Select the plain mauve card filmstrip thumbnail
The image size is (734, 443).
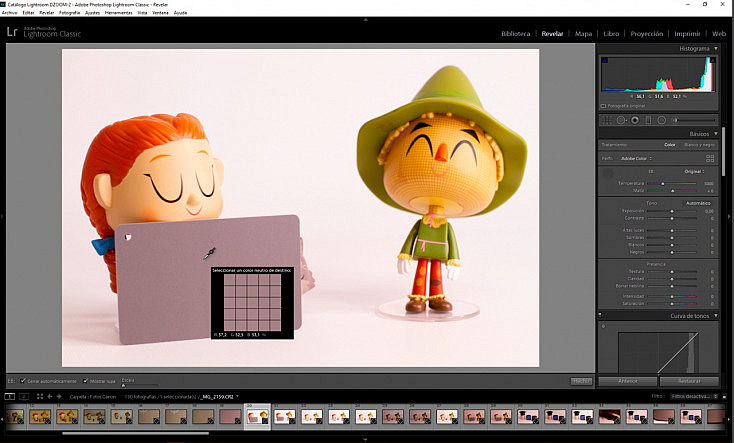tap(230, 416)
